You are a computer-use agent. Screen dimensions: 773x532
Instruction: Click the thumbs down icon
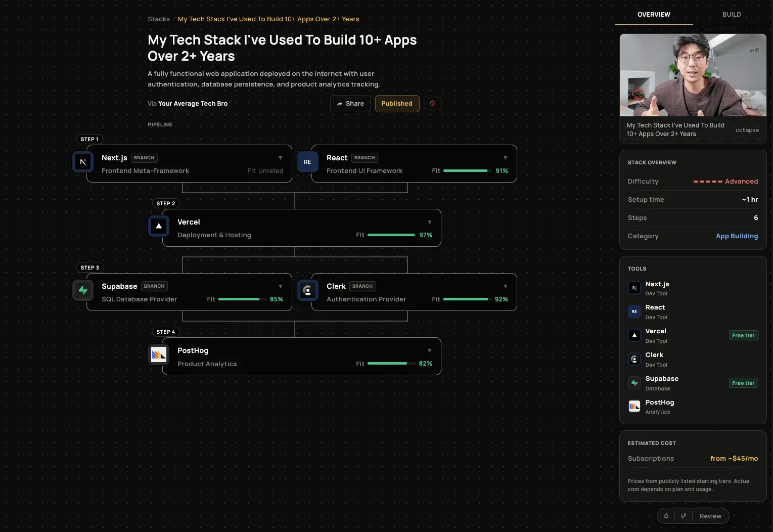(x=683, y=516)
